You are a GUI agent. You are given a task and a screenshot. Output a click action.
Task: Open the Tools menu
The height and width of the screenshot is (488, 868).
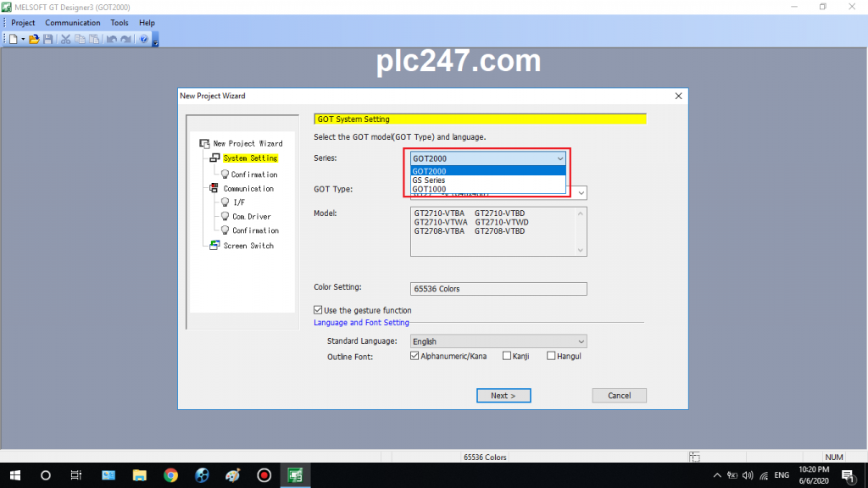pyautogui.click(x=119, y=23)
